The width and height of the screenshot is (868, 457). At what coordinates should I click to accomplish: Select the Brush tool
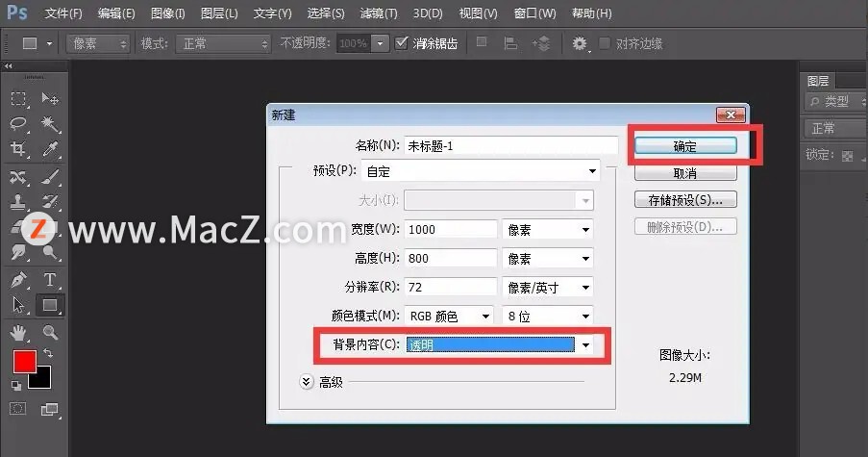pos(50,177)
